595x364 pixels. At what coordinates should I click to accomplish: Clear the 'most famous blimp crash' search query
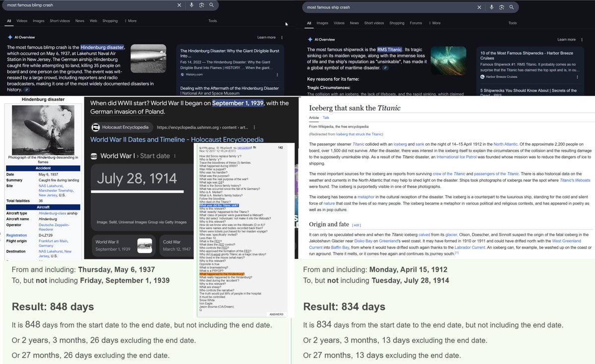point(179,5)
